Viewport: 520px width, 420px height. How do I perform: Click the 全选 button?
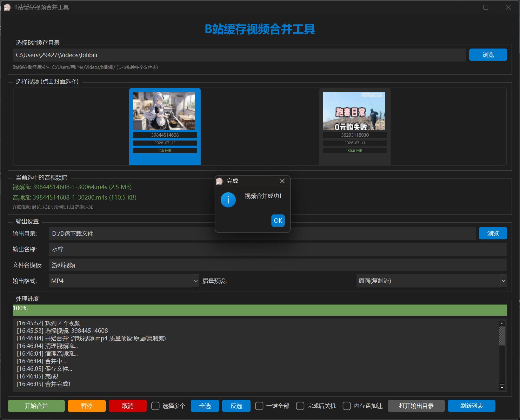click(205, 406)
